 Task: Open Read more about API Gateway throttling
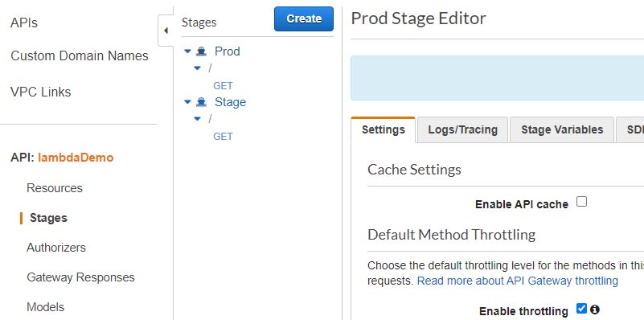(518, 281)
